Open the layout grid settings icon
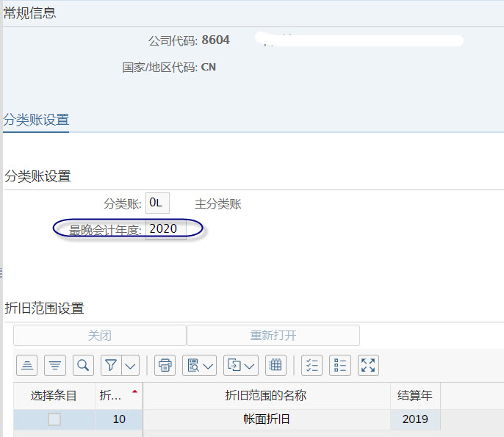Screen dimensions: 504x437 click(276, 365)
